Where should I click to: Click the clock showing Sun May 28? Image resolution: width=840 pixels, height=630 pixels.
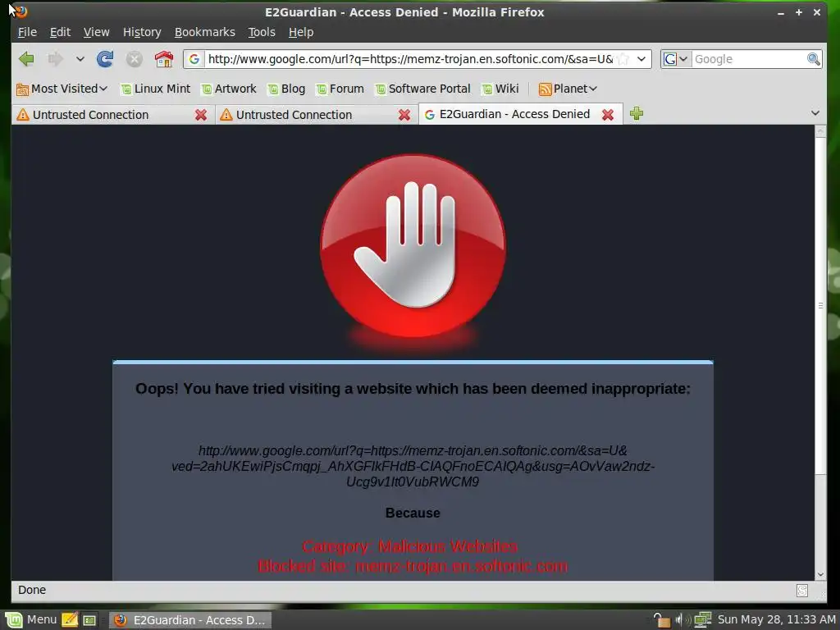[776, 620]
